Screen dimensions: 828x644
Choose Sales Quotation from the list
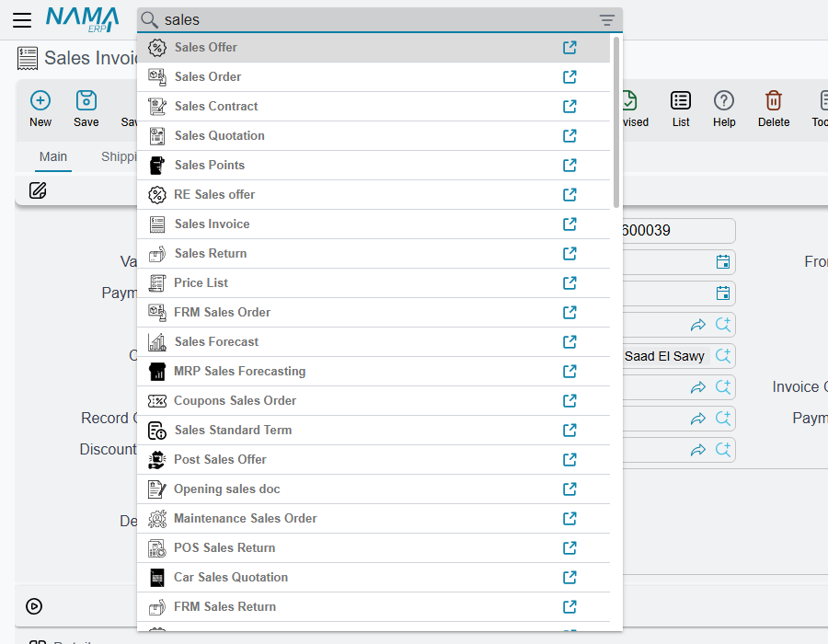[374, 136]
